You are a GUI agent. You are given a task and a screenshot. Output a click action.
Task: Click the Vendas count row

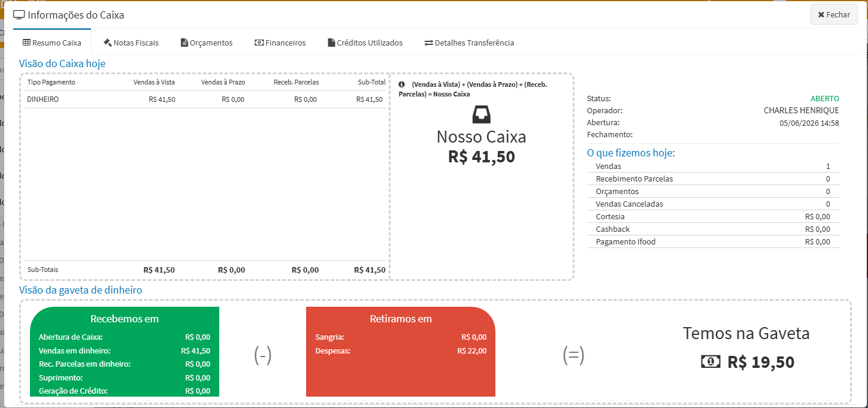[x=713, y=166]
